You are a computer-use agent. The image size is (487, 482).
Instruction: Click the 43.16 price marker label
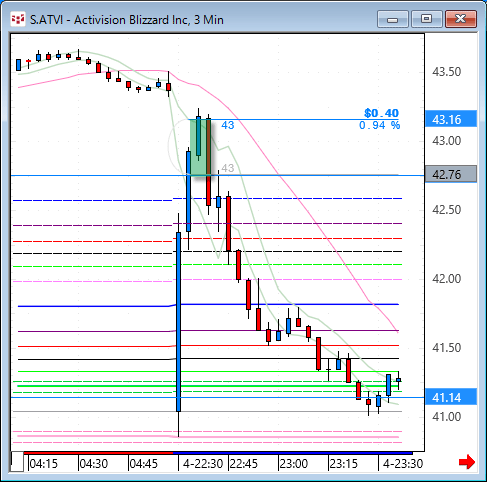click(451, 119)
